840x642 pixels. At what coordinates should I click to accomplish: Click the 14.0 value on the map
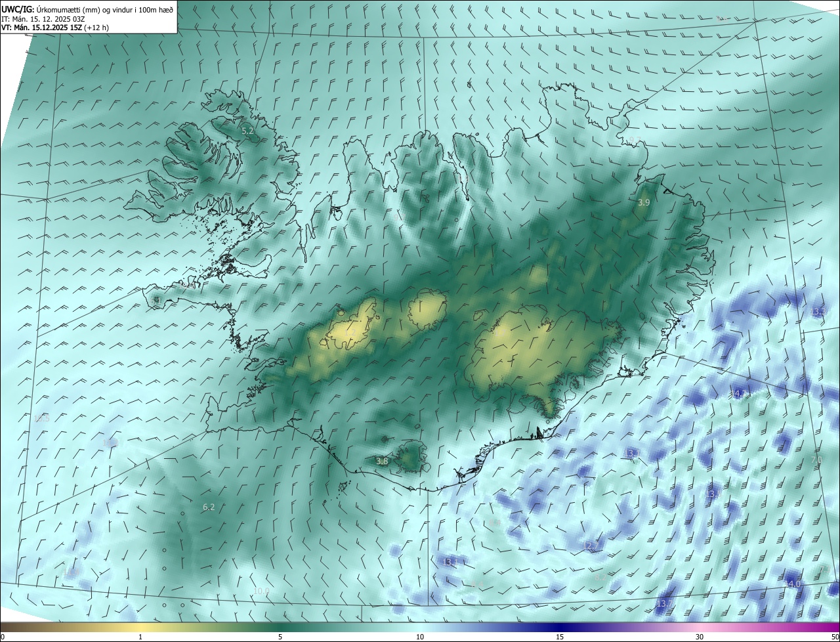point(793,584)
